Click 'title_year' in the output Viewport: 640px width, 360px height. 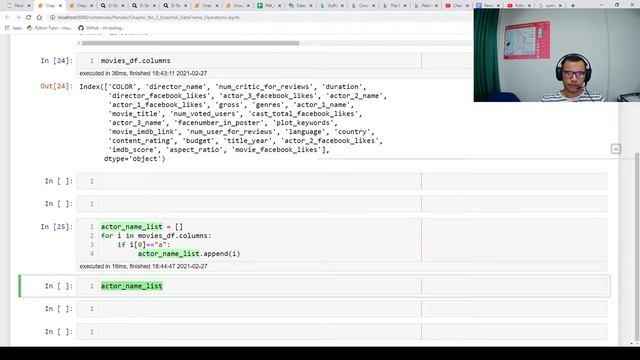[248, 140]
